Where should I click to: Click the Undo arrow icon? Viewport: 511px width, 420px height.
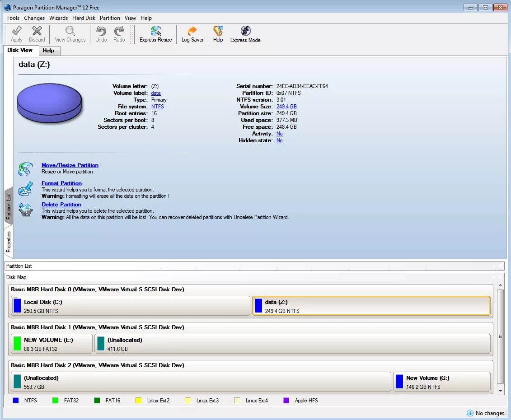point(101,31)
